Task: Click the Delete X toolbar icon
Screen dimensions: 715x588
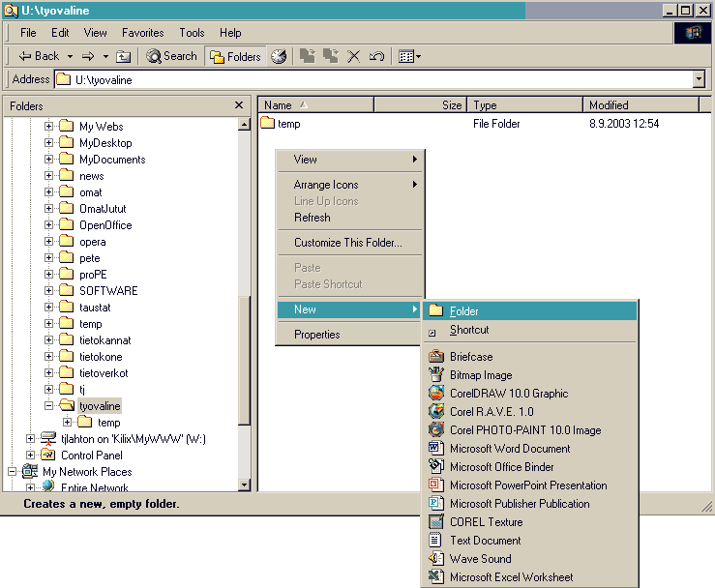Action: click(x=353, y=56)
